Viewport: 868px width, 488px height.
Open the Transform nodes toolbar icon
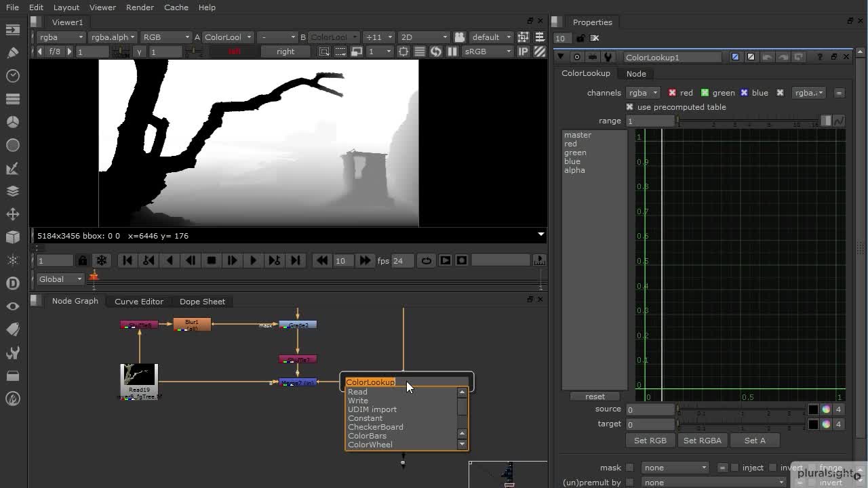pos(13,214)
